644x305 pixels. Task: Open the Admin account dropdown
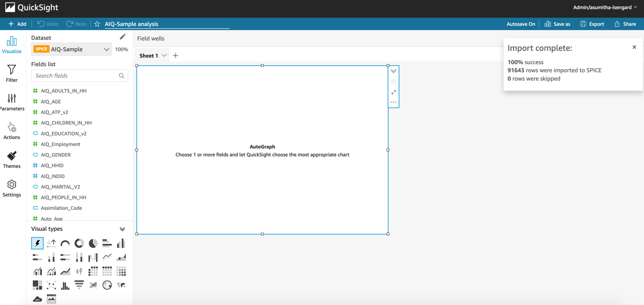pos(605,7)
